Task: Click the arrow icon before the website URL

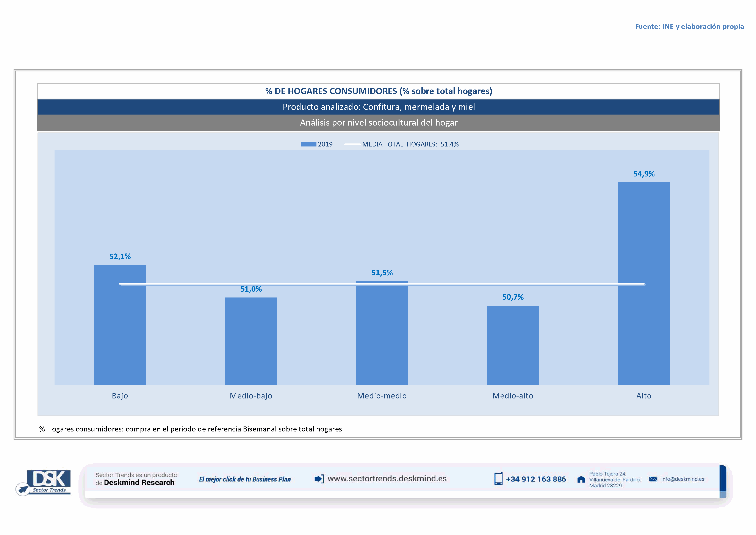Action: coord(319,479)
